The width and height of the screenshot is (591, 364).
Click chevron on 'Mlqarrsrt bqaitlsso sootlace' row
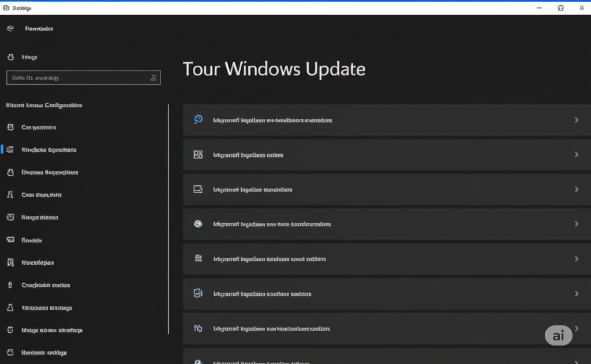[x=577, y=294]
